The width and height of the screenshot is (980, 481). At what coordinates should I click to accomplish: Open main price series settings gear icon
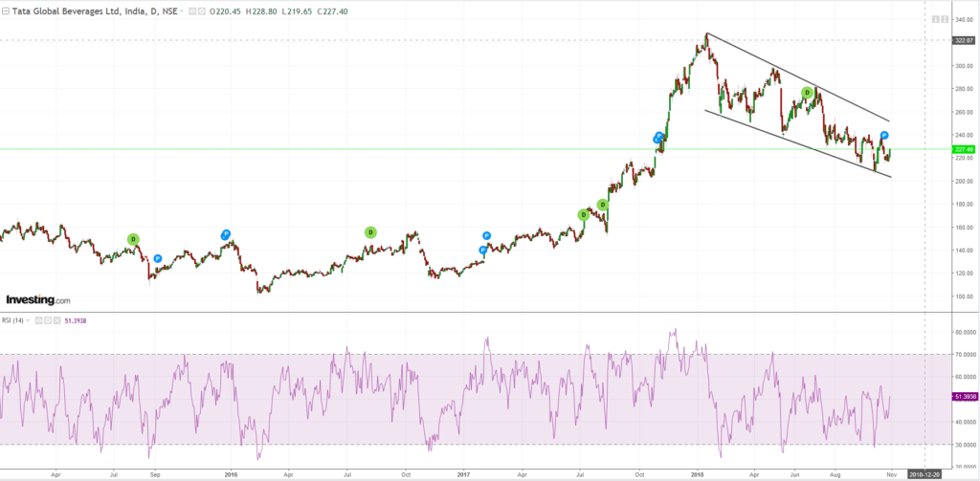[201, 11]
